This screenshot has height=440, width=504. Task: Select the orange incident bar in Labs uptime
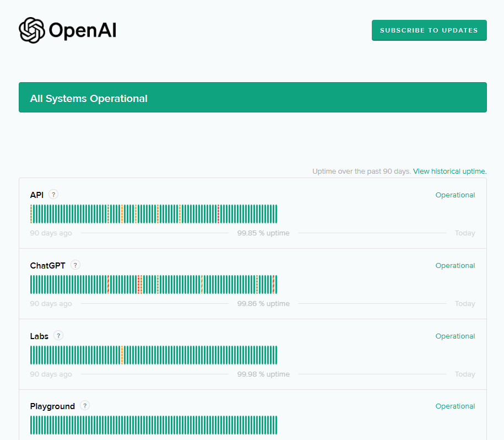click(122, 355)
